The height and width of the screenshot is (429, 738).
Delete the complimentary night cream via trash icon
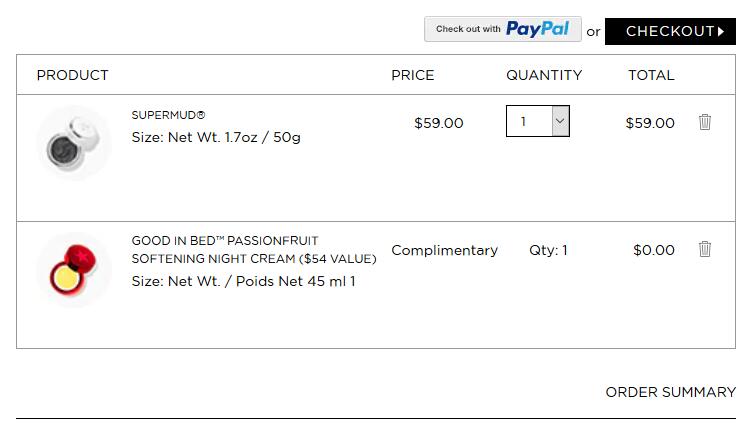click(x=705, y=249)
